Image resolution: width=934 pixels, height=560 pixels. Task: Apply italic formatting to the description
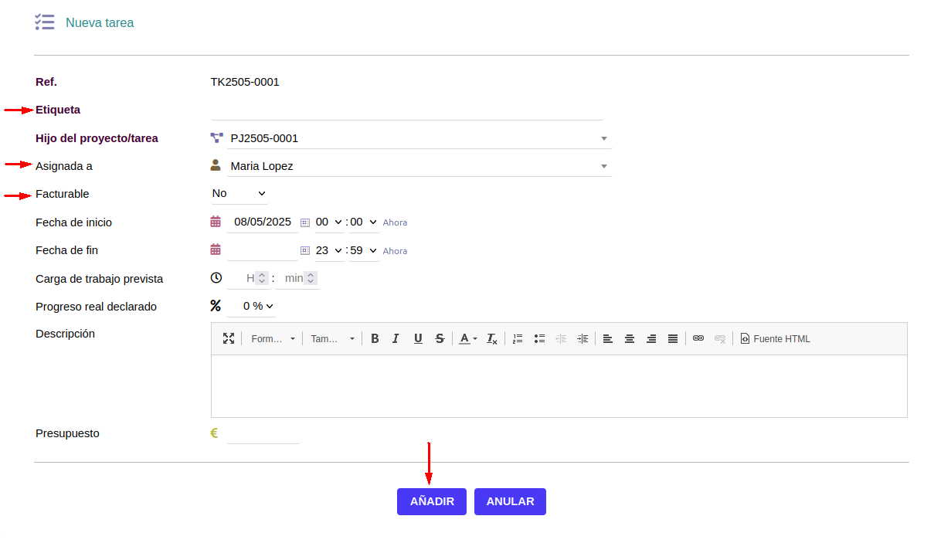tap(396, 338)
